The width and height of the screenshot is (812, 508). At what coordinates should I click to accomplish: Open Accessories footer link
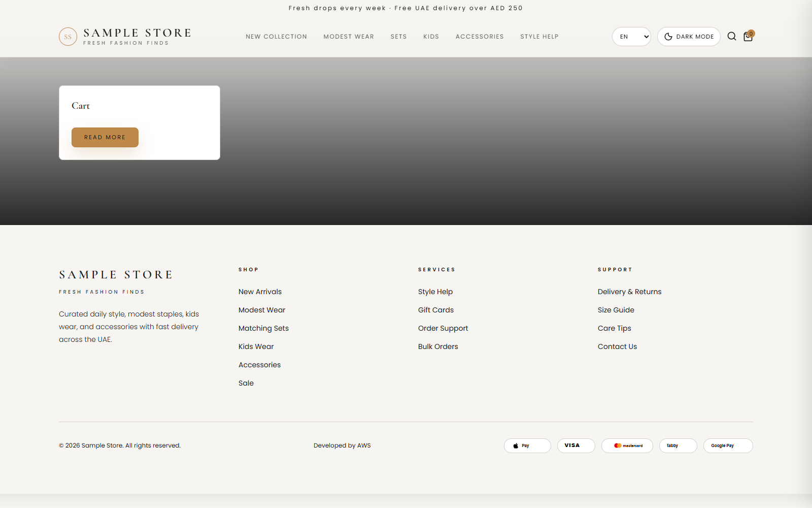tap(259, 365)
